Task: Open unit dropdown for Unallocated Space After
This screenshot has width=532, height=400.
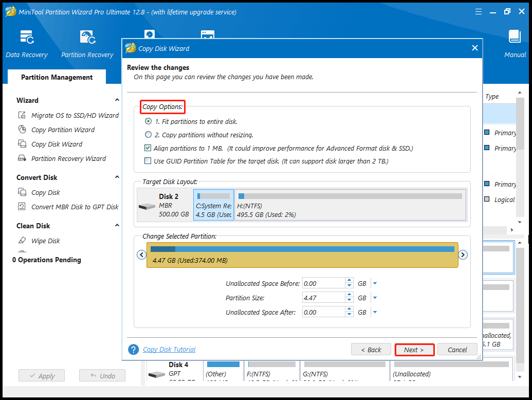Action: [375, 312]
